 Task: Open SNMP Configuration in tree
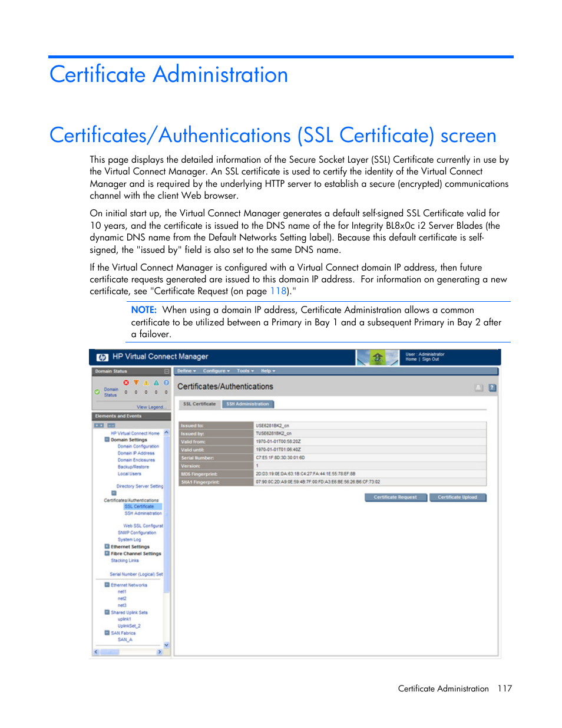pos(137,532)
